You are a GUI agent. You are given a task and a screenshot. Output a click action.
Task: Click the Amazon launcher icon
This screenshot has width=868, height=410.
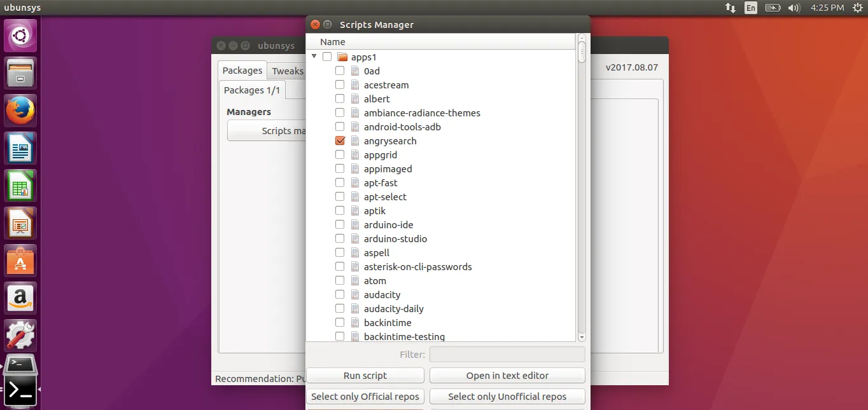20,298
